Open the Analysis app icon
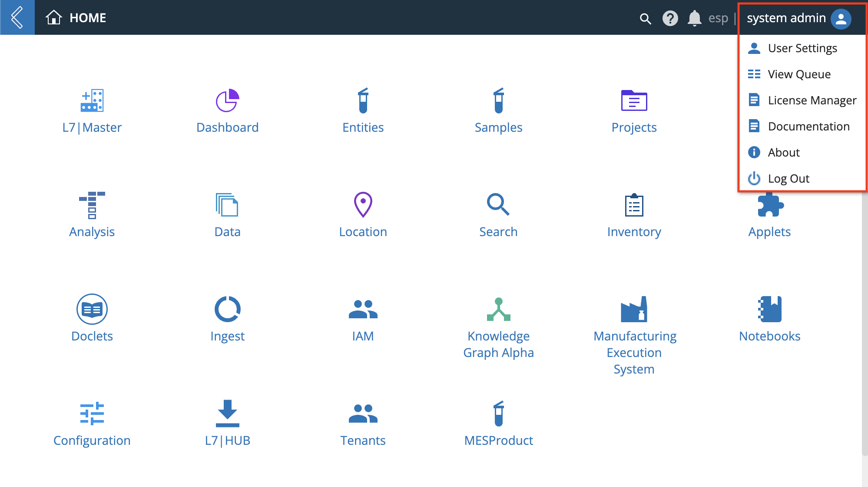The height and width of the screenshot is (487, 868). [x=92, y=205]
